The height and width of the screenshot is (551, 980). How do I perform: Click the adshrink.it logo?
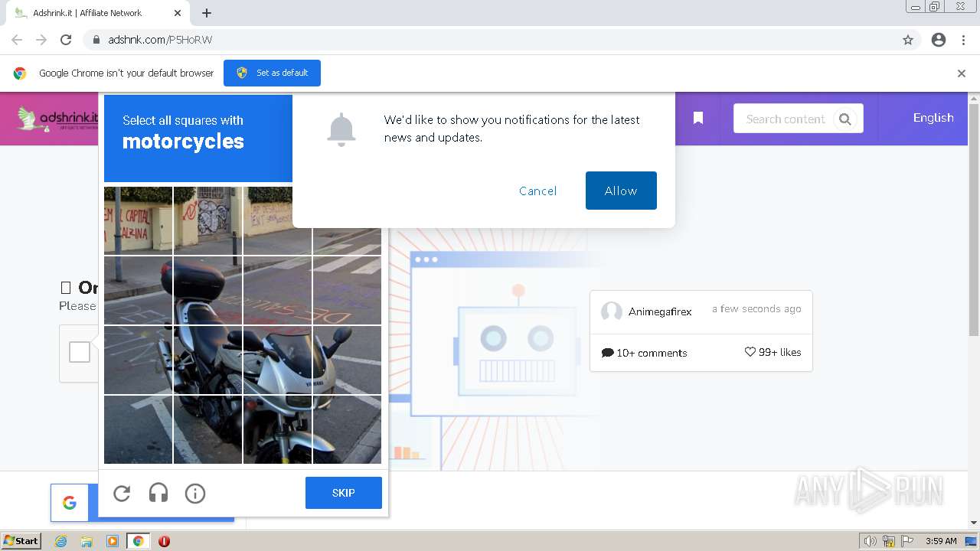tap(59, 119)
